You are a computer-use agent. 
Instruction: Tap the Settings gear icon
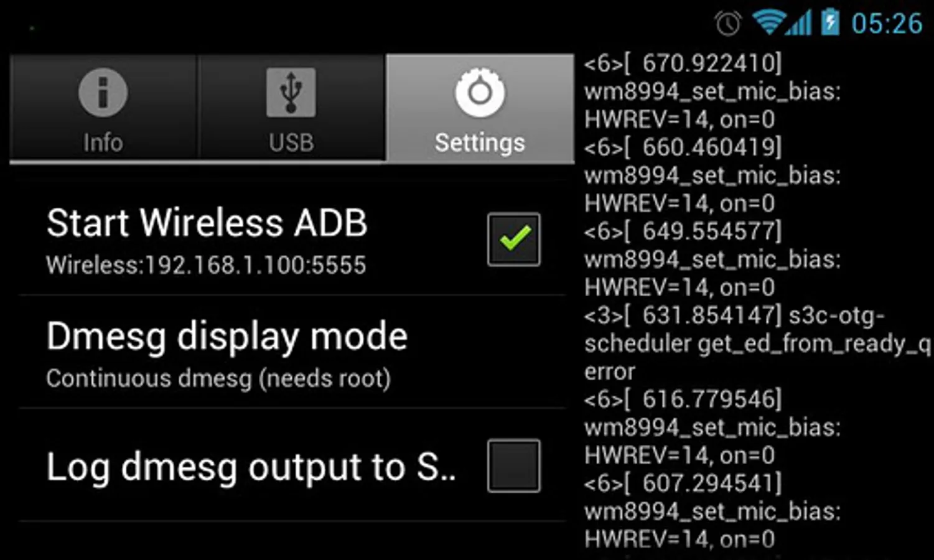point(479,93)
